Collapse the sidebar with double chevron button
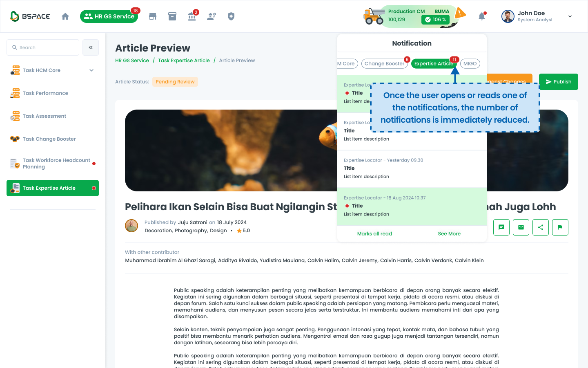This screenshot has height=368, width=588. click(91, 47)
